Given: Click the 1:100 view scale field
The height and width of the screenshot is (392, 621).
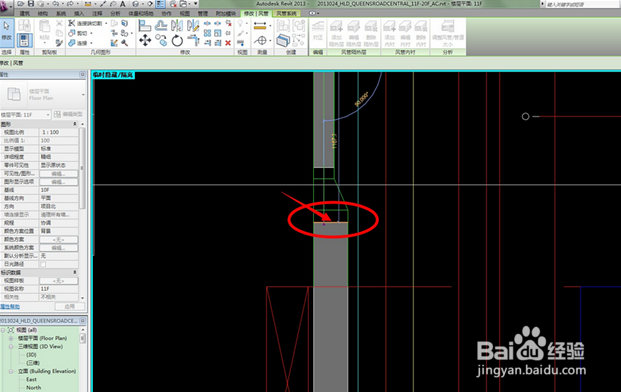Looking at the screenshot, I should coord(58,132).
